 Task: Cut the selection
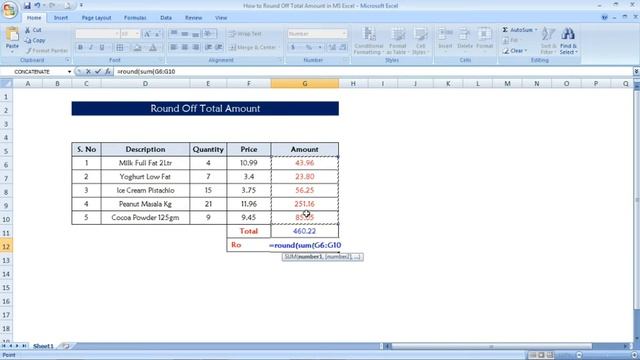pyautogui.click(x=33, y=30)
